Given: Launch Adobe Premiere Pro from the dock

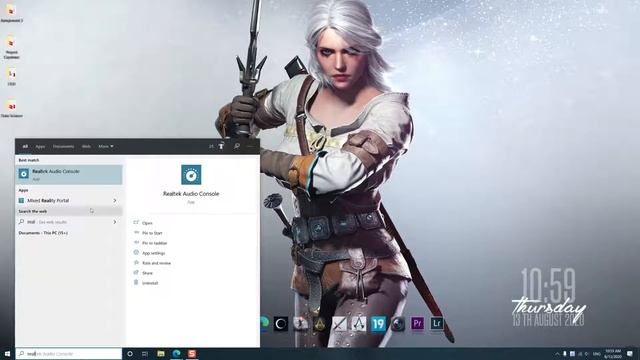Looking at the screenshot, I should [x=417, y=324].
